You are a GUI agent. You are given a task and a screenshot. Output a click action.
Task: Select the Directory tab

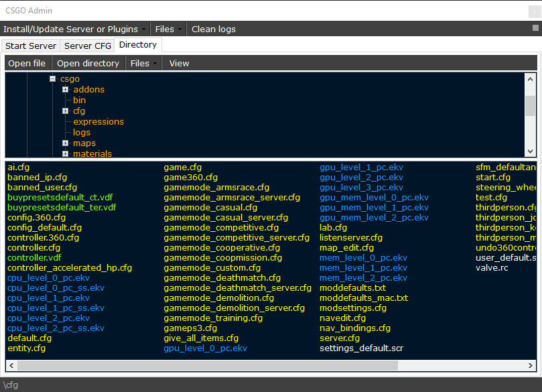pos(137,45)
